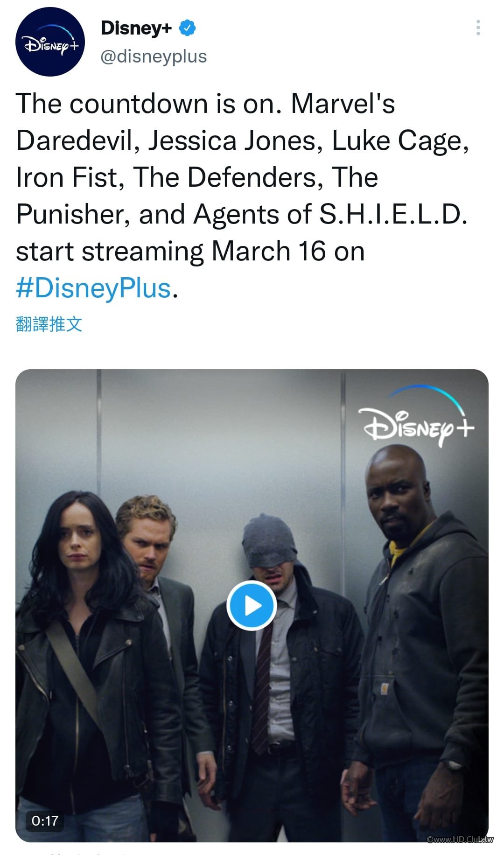504x855 pixels.
Task: Click the "The countdown is on" opening line
Action: tap(148, 104)
